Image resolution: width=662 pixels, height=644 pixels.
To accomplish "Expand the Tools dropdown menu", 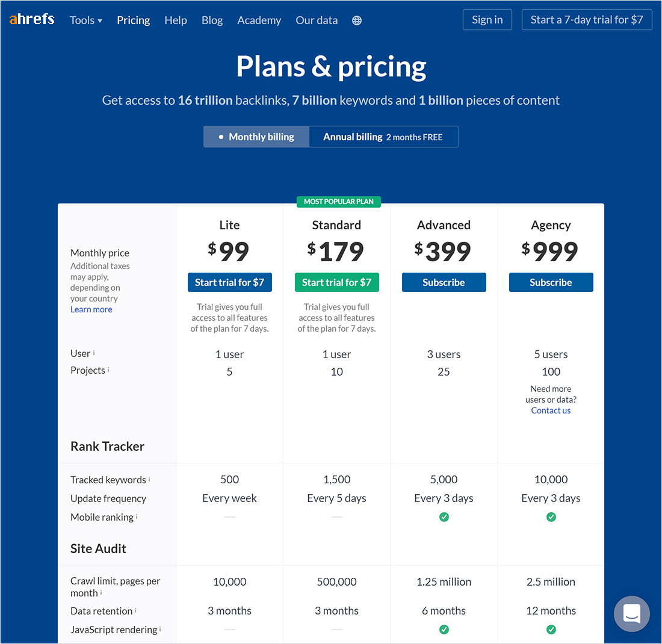I will (x=86, y=20).
